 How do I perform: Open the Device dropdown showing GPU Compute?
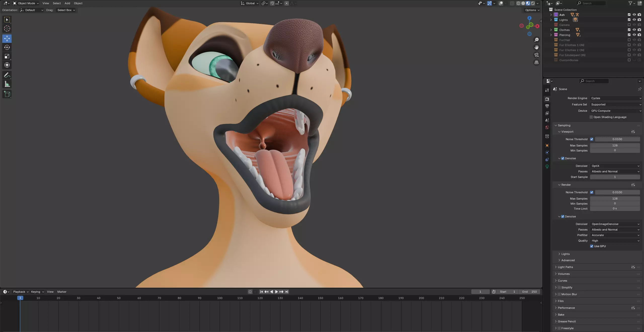point(616,111)
